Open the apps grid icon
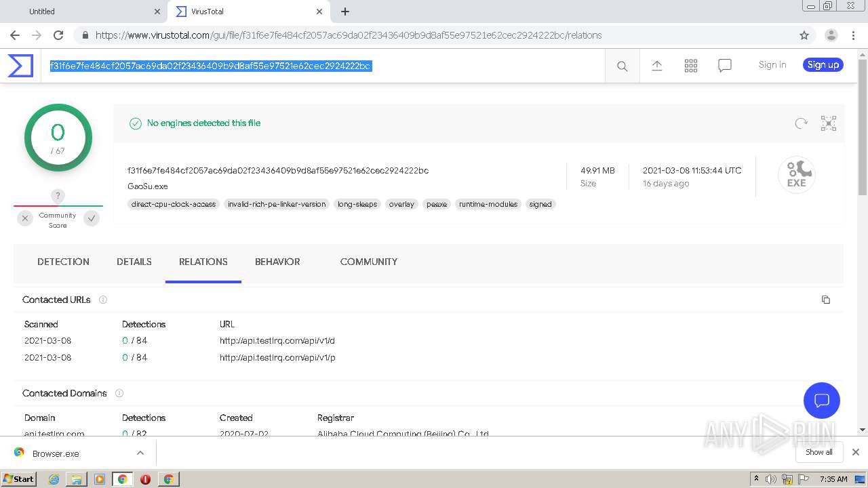 [691, 66]
